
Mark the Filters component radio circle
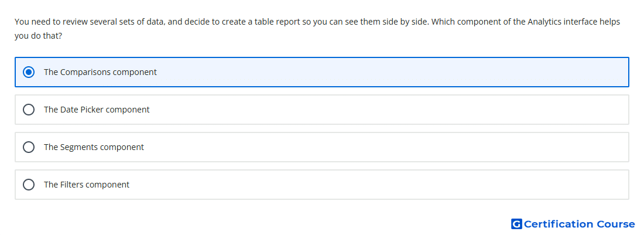[29, 185]
